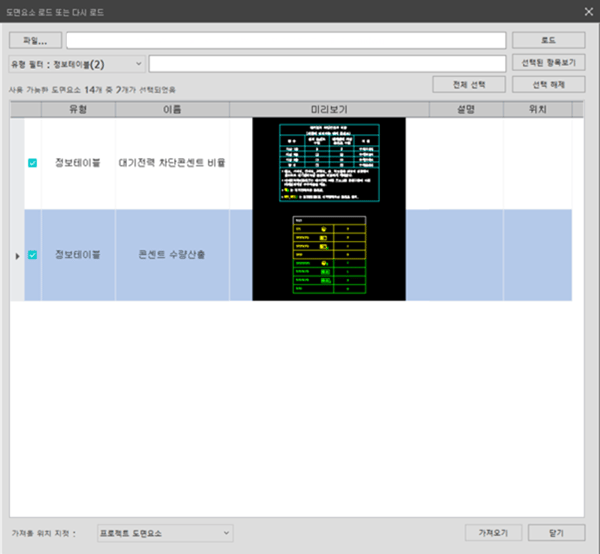The height and width of the screenshot is (554, 600).
Task: Open preview thumbnail of 대기전력 차단콘센트 비율
Action: click(329, 163)
